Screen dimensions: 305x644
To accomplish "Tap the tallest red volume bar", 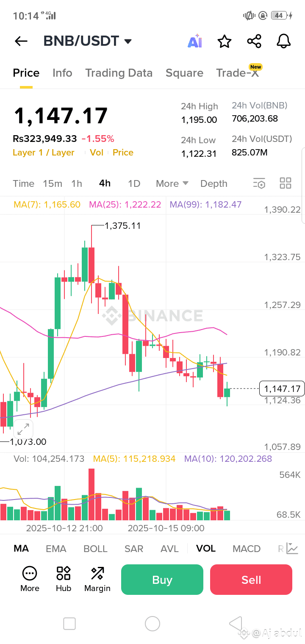I will [x=91, y=494].
